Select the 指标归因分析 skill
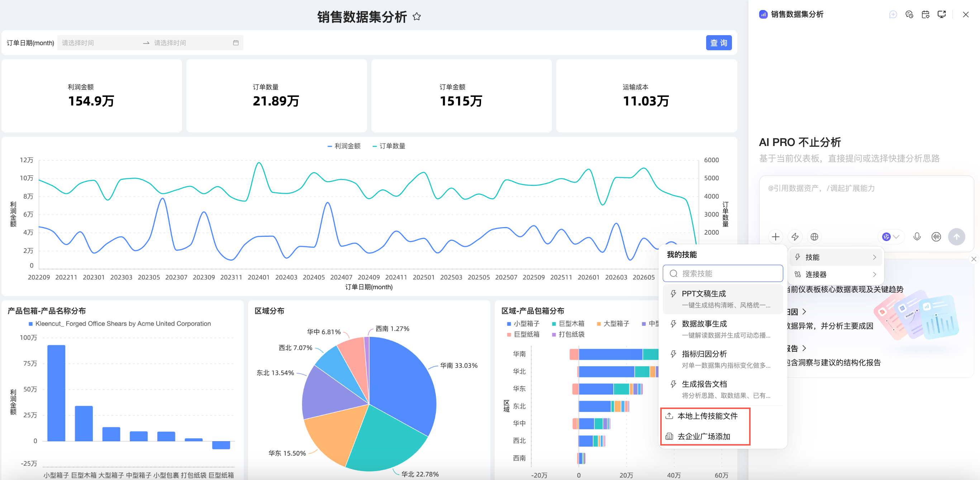980x480 pixels. 722,359
